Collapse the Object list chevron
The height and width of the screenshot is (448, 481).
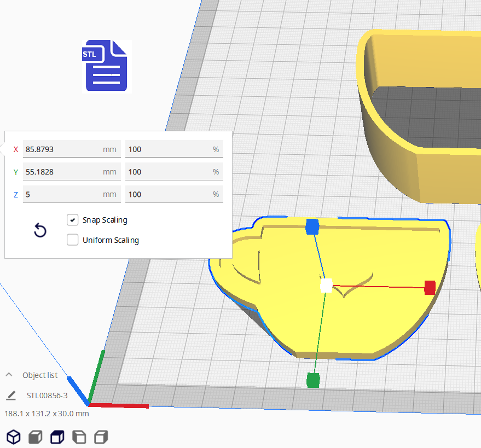(9, 375)
